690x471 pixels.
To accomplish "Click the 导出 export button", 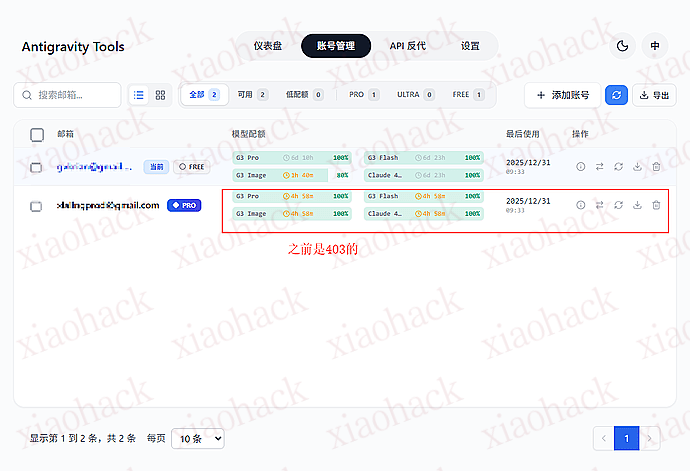I will click(655, 95).
